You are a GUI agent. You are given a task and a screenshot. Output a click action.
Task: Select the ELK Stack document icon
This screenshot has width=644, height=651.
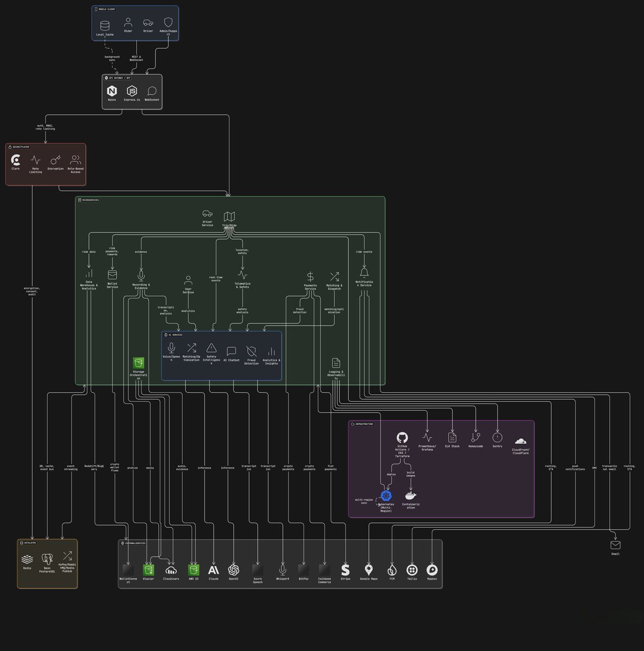(452, 437)
